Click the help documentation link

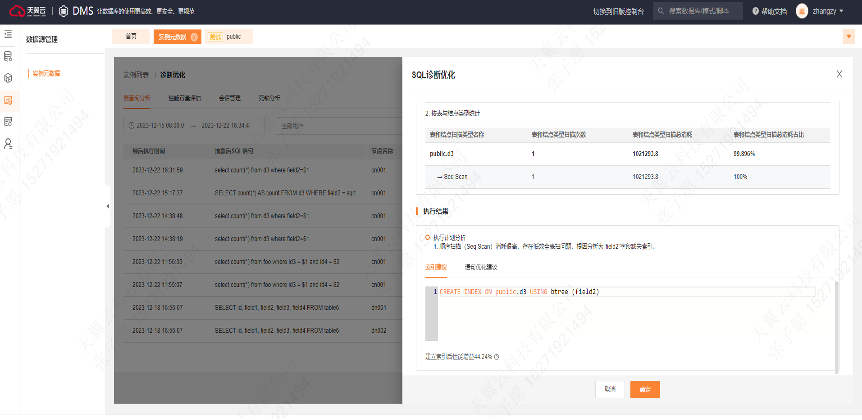click(774, 11)
